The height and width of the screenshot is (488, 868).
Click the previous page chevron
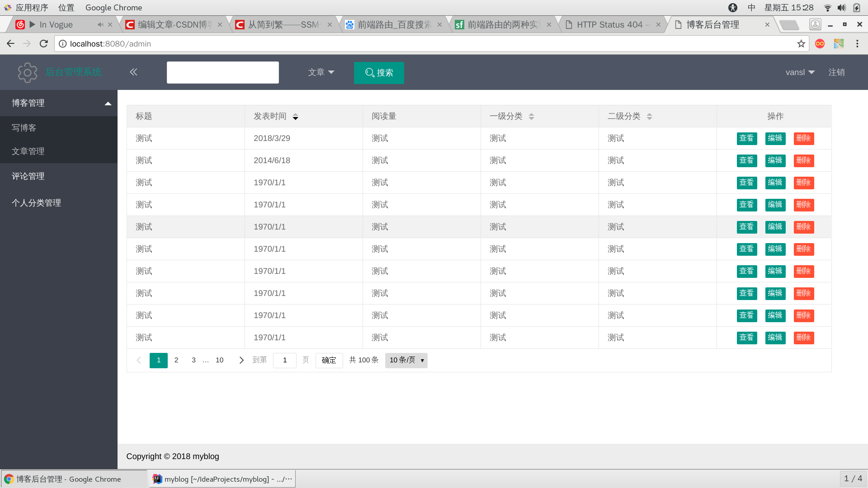(139, 360)
